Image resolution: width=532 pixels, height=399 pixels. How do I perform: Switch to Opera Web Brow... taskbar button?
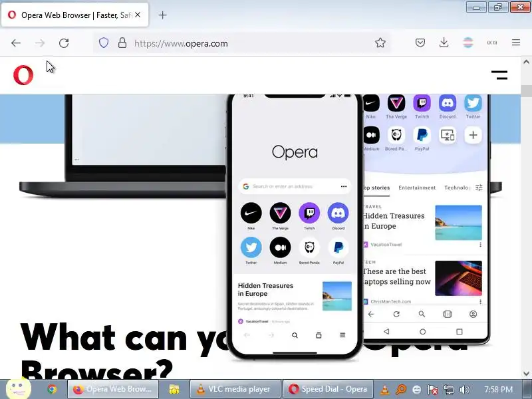(113, 389)
